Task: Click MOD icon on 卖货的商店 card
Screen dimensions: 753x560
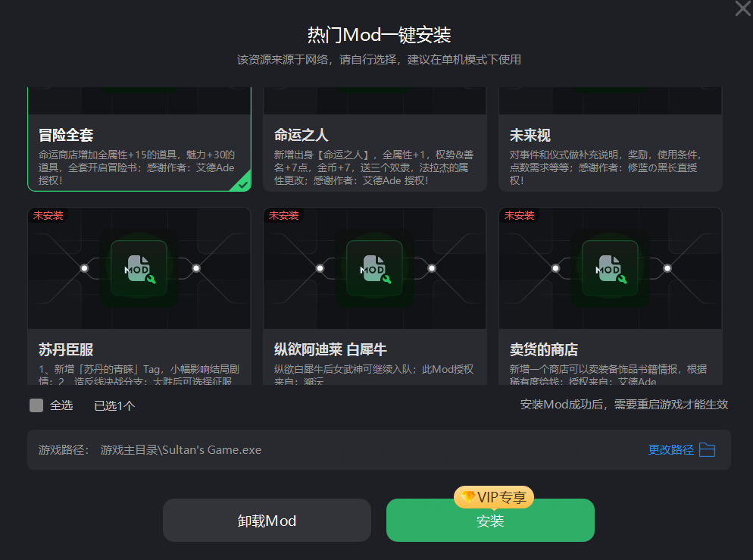Action: click(610, 268)
